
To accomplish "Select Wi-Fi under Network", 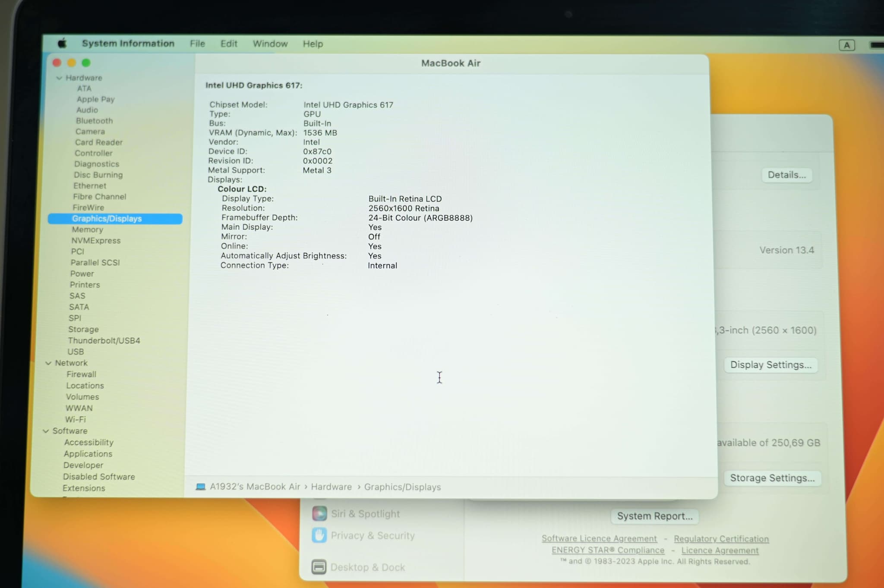I will 75,419.
